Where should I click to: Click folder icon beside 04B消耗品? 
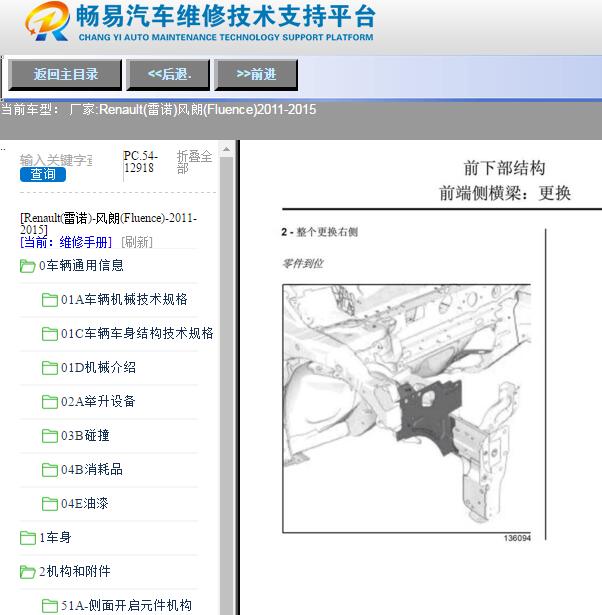[50, 469]
